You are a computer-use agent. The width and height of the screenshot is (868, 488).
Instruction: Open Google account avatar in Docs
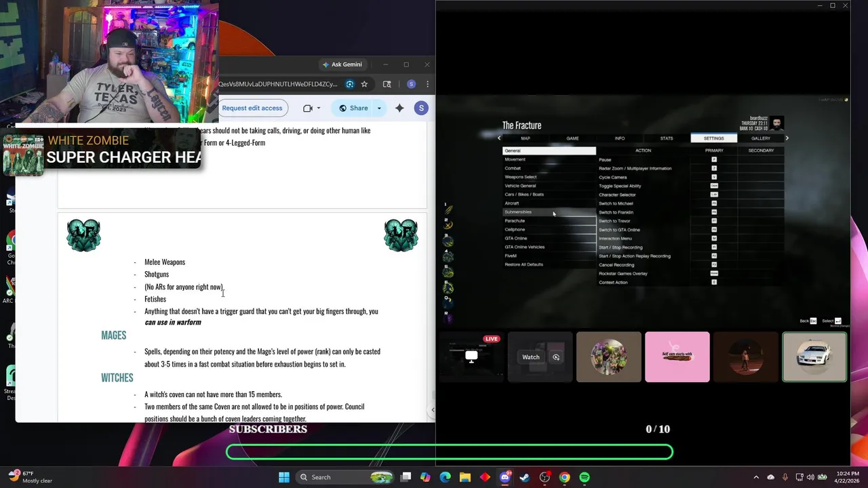[x=421, y=108]
